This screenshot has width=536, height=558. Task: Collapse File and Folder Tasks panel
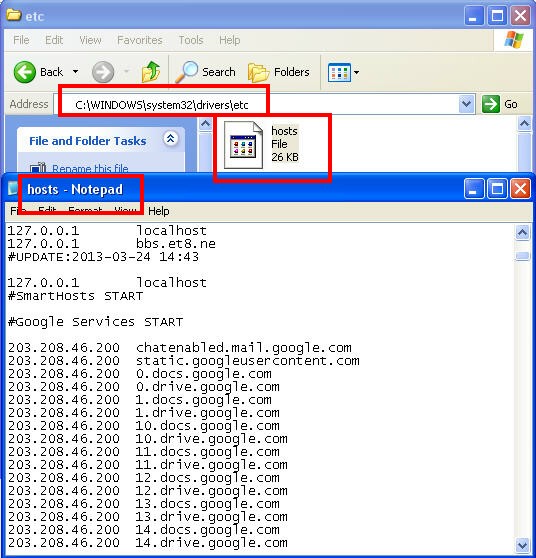point(170,139)
